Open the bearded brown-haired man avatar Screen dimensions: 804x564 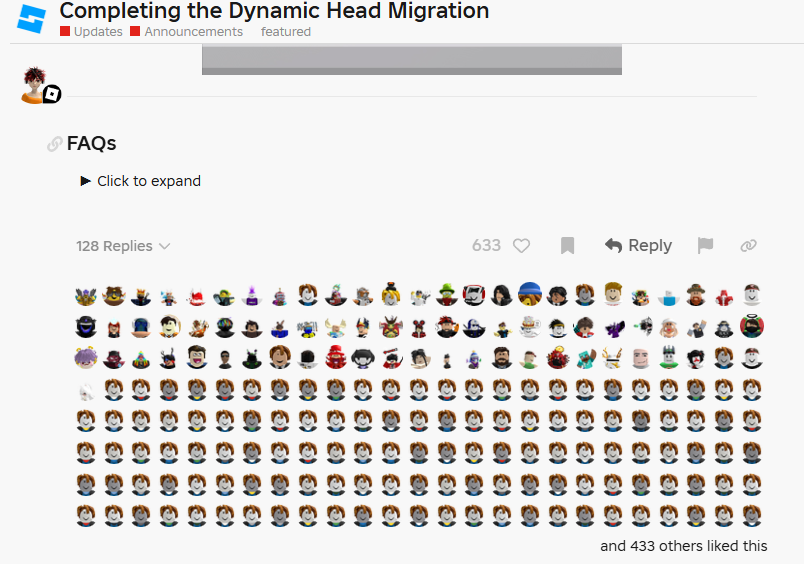pyautogui.click(x=502, y=357)
